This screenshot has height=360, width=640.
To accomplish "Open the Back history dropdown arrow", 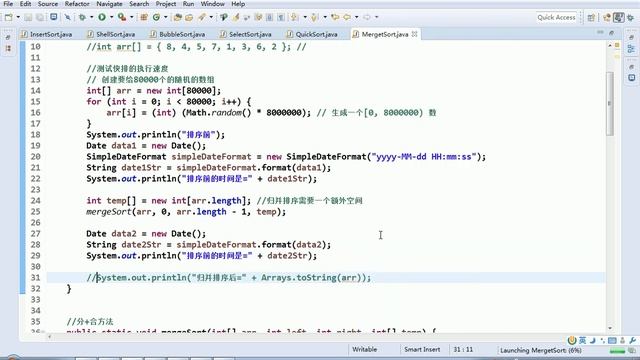I will [357, 17].
